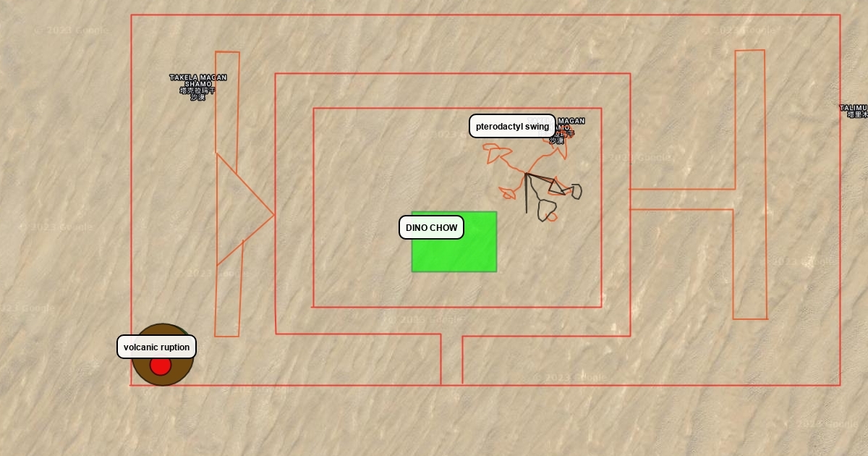
Task: Open the "volcanic ruption" label
Action: (156, 347)
